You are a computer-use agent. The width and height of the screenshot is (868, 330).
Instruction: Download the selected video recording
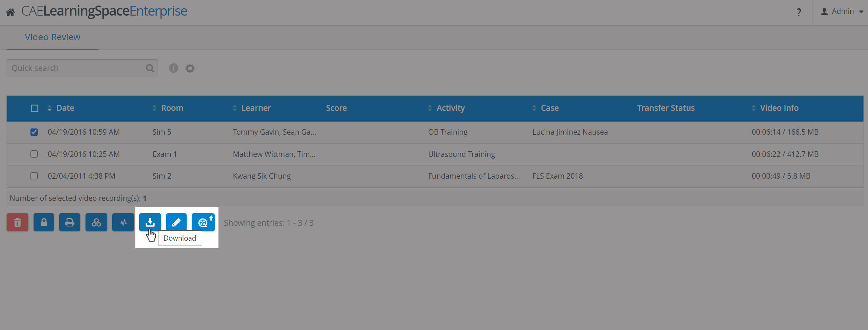pyautogui.click(x=150, y=222)
